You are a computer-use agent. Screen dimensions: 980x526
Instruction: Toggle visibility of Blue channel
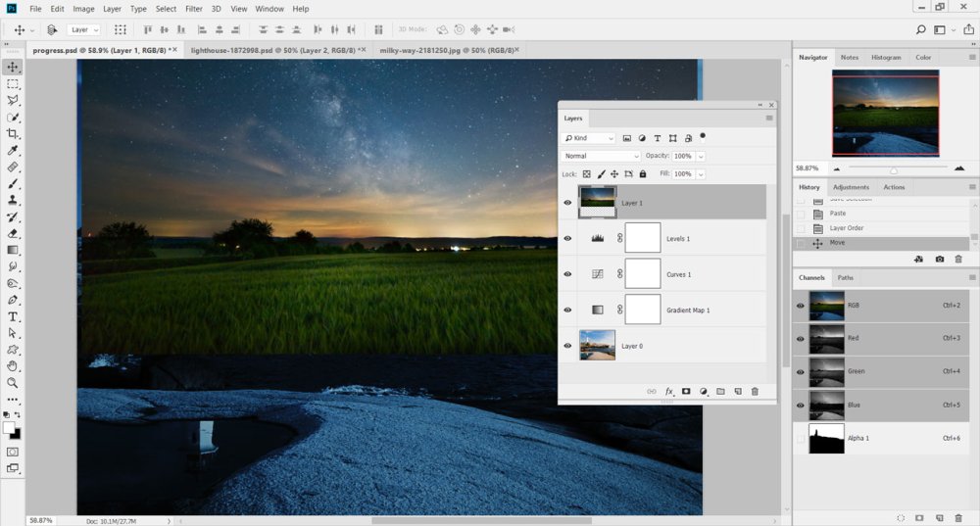click(x=801, y=405)
